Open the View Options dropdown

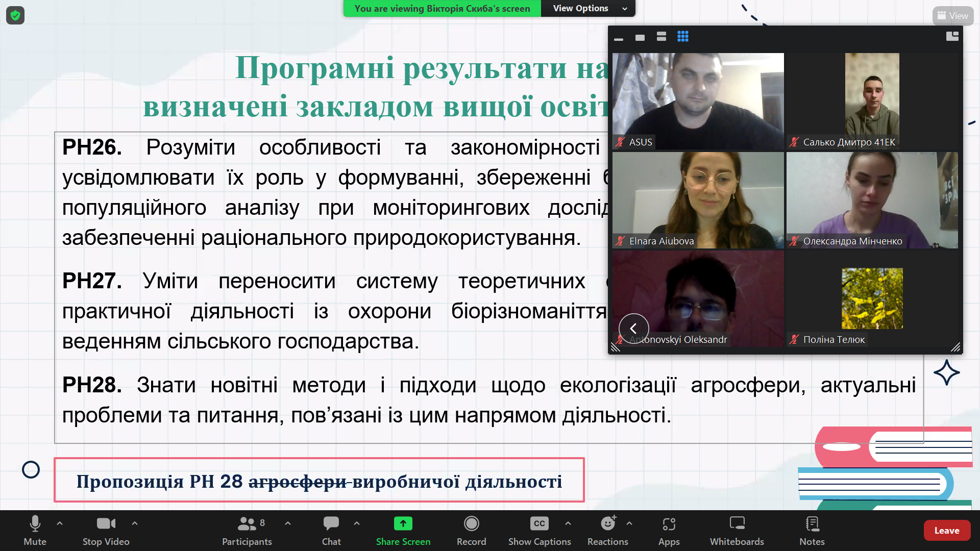coord(587,8)
